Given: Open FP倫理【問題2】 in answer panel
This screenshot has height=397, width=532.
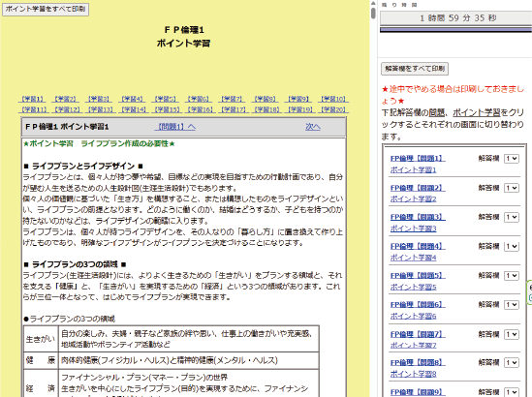Looking at the screenshot, I should (x=418, y=188).
